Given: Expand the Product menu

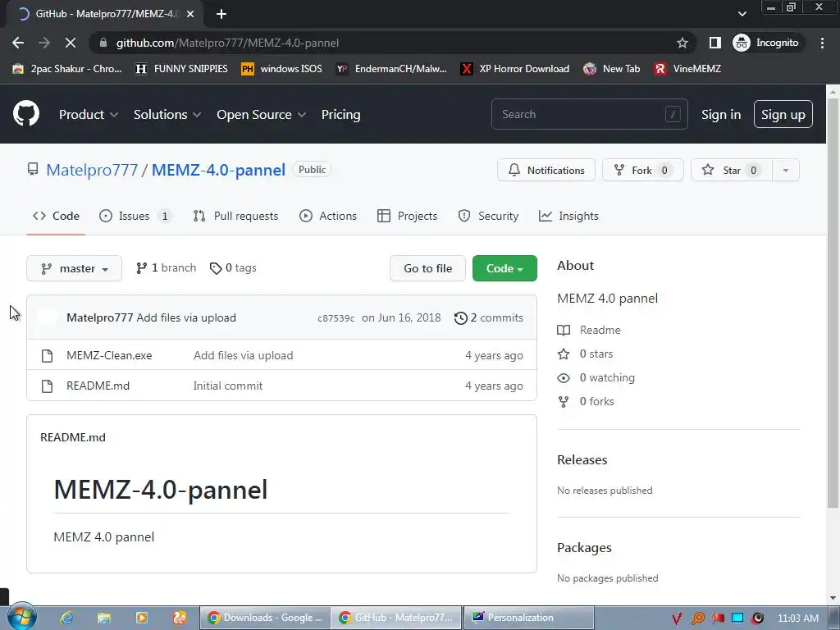Looking at the screenshot, I should 89,114.
